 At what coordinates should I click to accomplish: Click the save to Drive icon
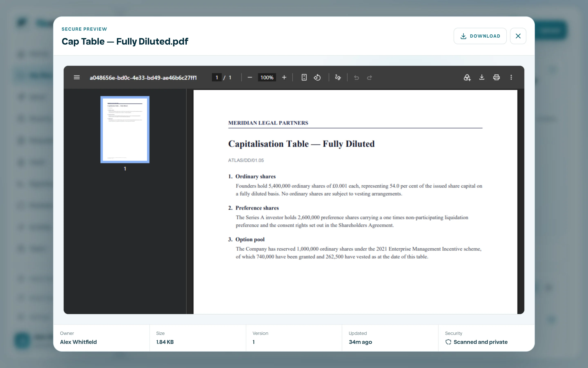(467, 77)
